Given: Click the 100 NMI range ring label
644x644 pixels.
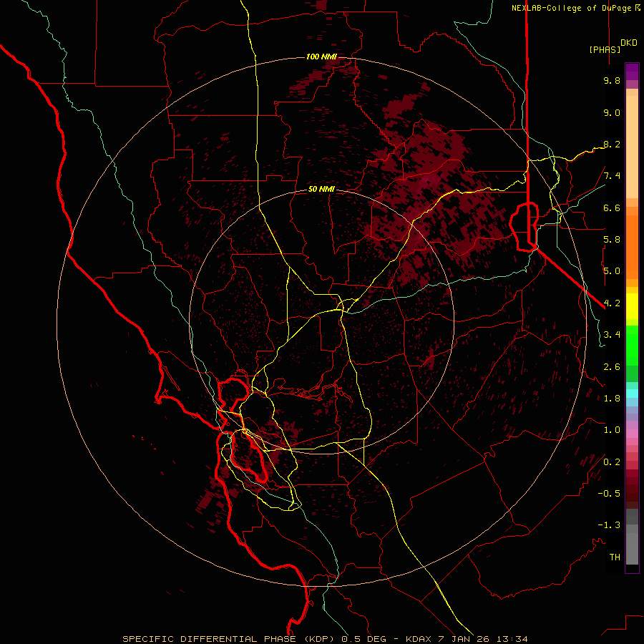Looking at the screenshot, I should pyautogui.click(x=321, y=57).
